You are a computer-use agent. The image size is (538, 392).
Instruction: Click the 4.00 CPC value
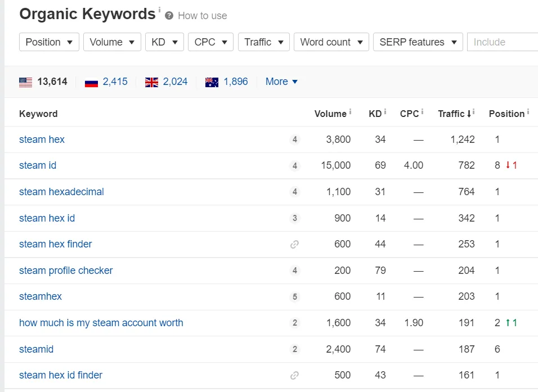point(414,166)
